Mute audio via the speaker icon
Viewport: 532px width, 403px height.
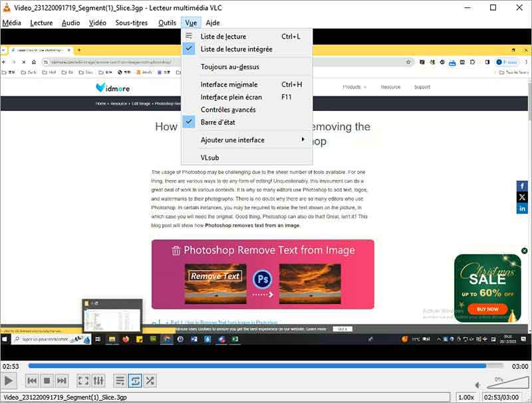tap(478, 384)
